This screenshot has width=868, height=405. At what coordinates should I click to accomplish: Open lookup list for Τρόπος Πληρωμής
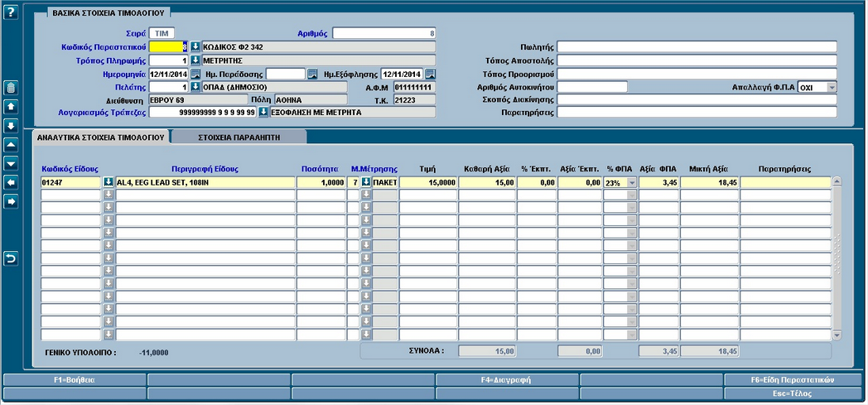tap(195, 60)
